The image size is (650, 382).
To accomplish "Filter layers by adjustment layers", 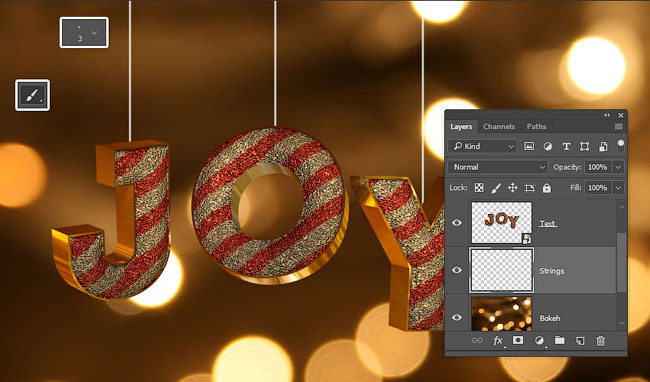I will pyautogui.click(x=548, y=146).
